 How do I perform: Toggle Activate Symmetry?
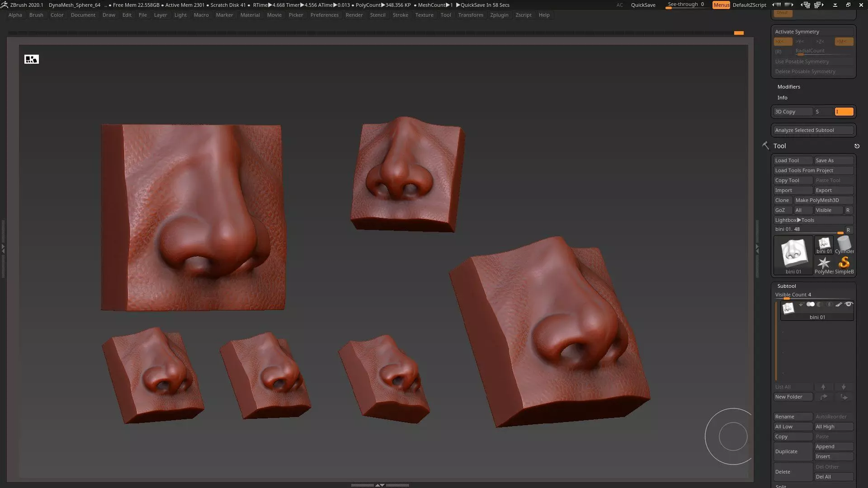[813, 32]
